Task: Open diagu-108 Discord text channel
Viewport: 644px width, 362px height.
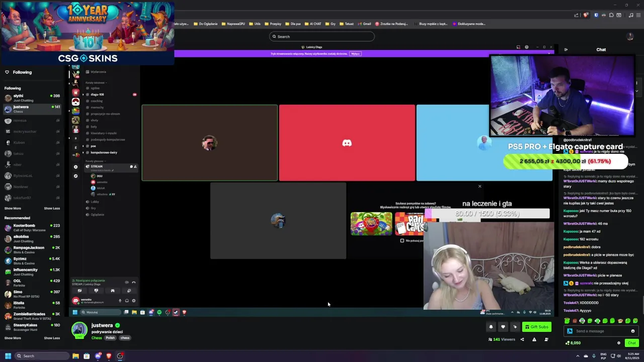Action: 97,95
